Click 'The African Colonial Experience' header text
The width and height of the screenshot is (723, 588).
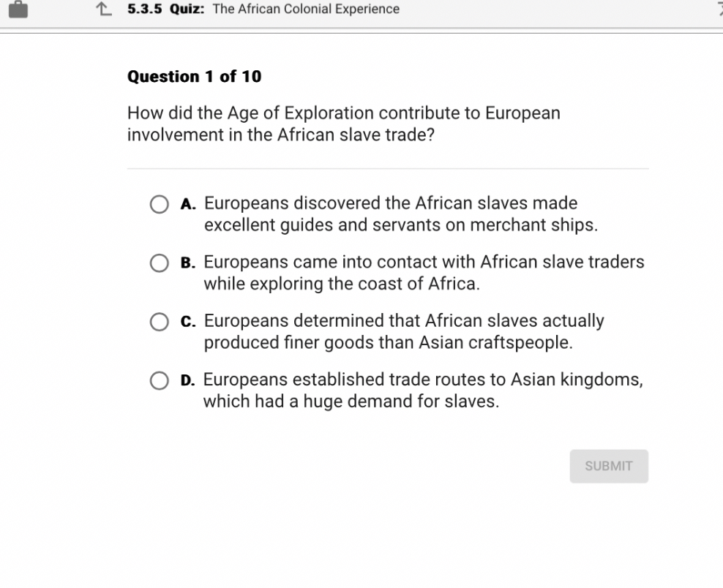pos(306,9)
